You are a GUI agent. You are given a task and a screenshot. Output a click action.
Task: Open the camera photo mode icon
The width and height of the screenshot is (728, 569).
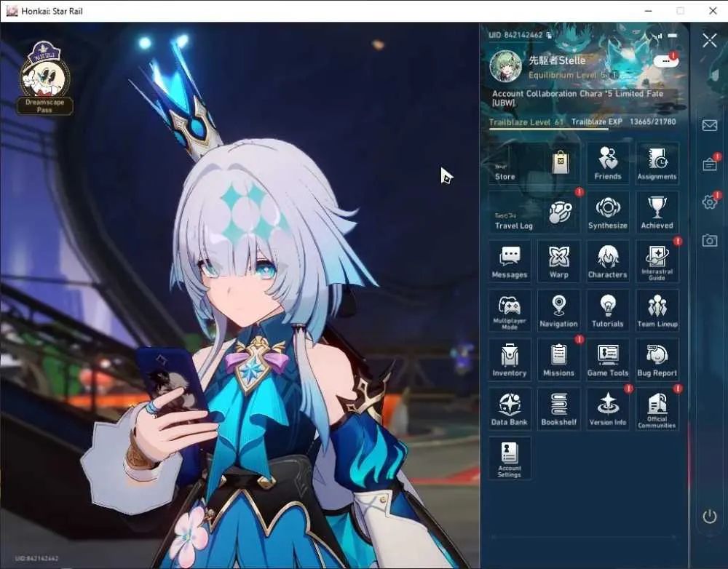(x=709, y=240)
